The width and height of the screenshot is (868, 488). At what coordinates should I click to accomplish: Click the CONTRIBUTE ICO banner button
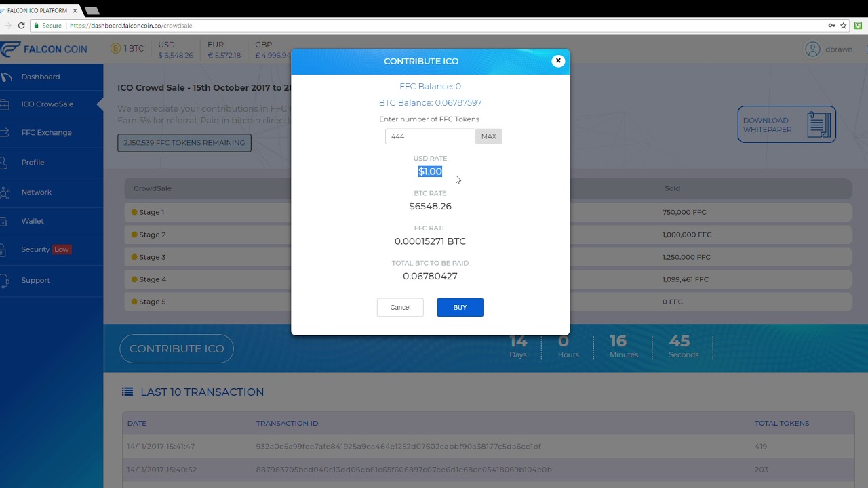click(x=176, y=348)
